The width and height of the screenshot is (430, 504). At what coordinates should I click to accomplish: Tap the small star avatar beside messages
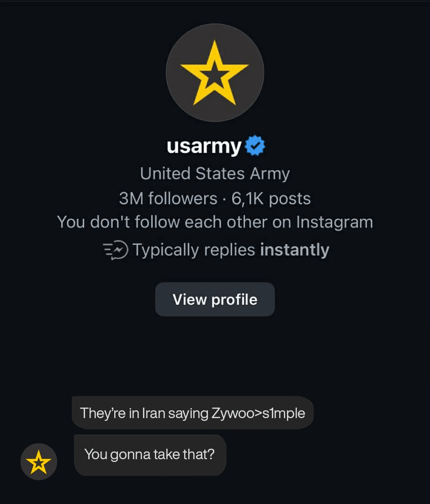click(39, 462)
